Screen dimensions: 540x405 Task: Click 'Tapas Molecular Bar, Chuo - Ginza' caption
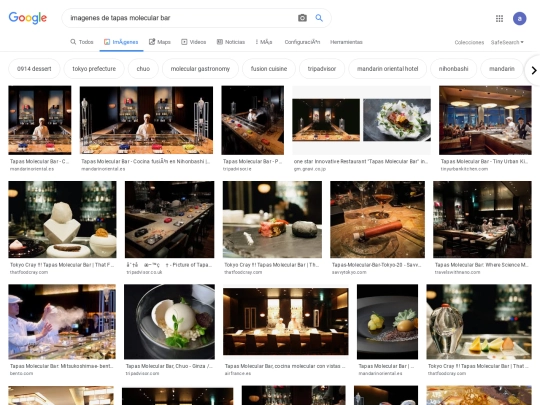pos(169,366)
